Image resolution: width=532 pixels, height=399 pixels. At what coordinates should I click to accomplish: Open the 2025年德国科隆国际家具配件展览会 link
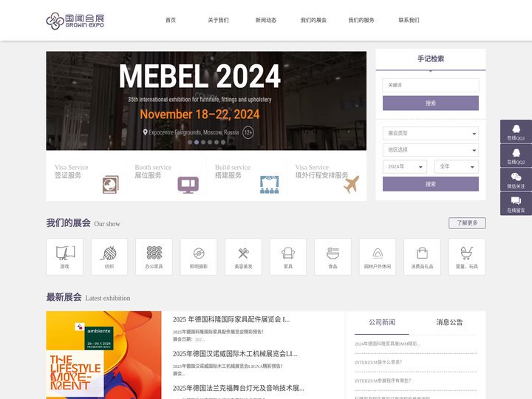click(231, 320)
